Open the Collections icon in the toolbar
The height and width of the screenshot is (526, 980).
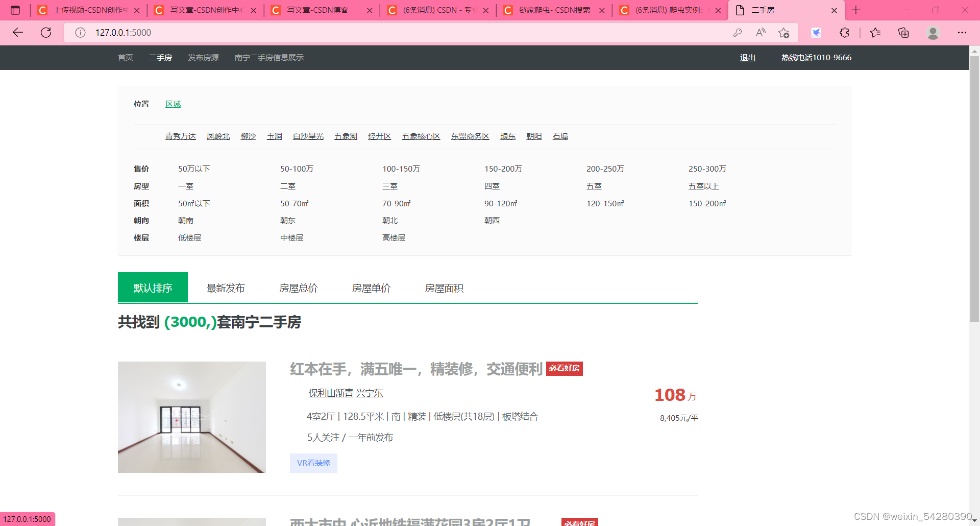pos(903,32)
